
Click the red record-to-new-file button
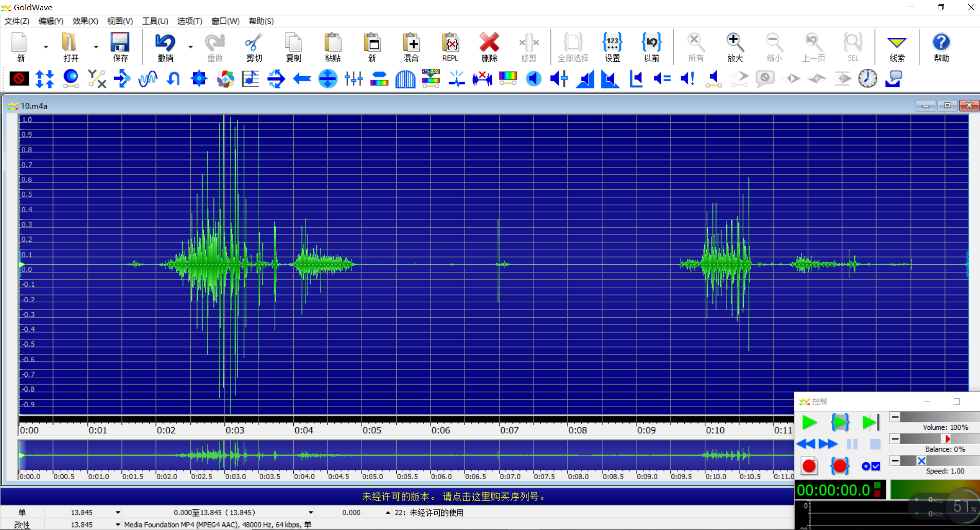point(809,466)
